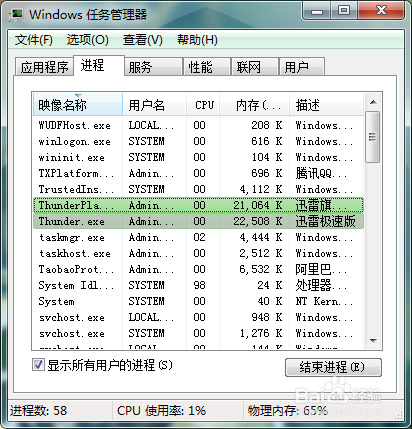Minimize the Task Manager window
The width and height of the screenshot is (412, 429).
point(317,11)
